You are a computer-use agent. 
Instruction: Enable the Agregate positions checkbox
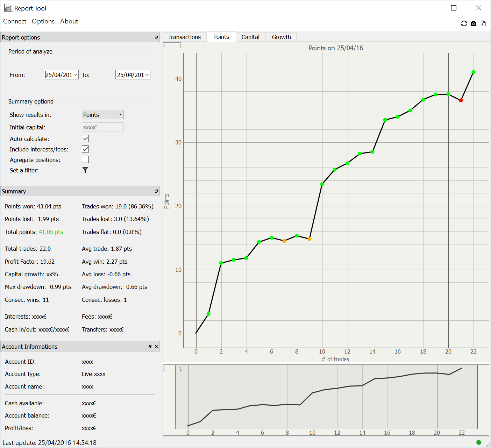[x=85, y=159]
